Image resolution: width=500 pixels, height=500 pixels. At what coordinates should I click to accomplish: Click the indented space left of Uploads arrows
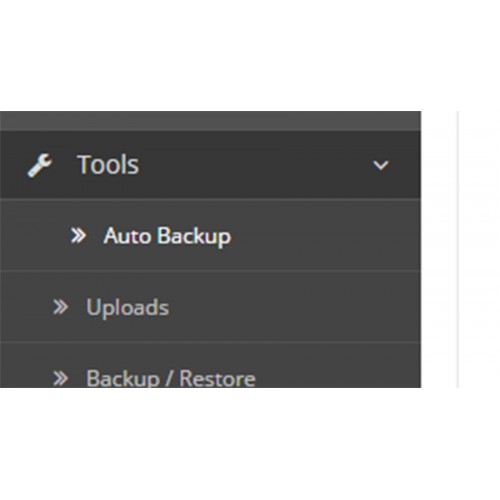[26, 307]
